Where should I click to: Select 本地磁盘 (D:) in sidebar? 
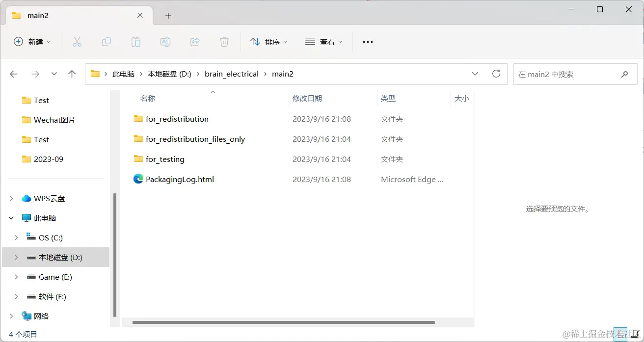coord(60,257)
